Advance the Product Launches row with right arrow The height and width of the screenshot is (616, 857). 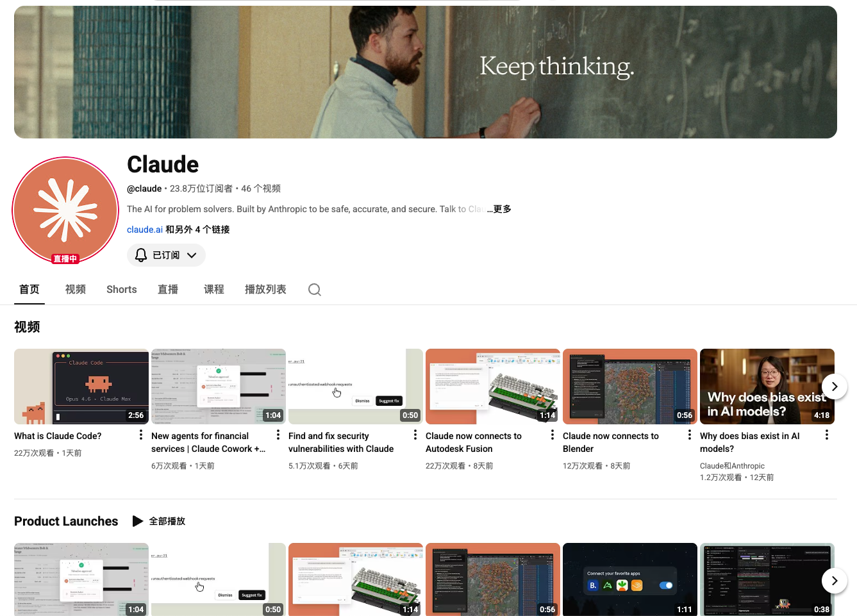click(835, 581)
